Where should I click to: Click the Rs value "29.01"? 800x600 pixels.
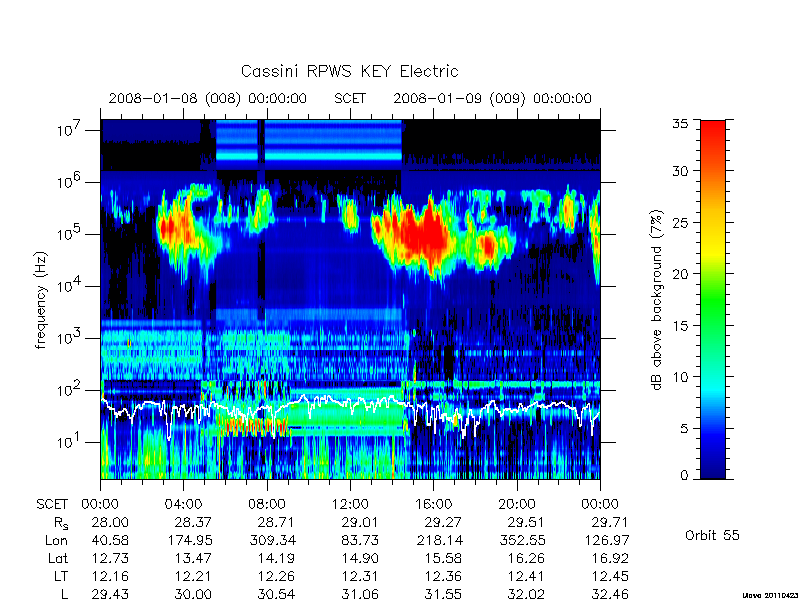(360, 522)
